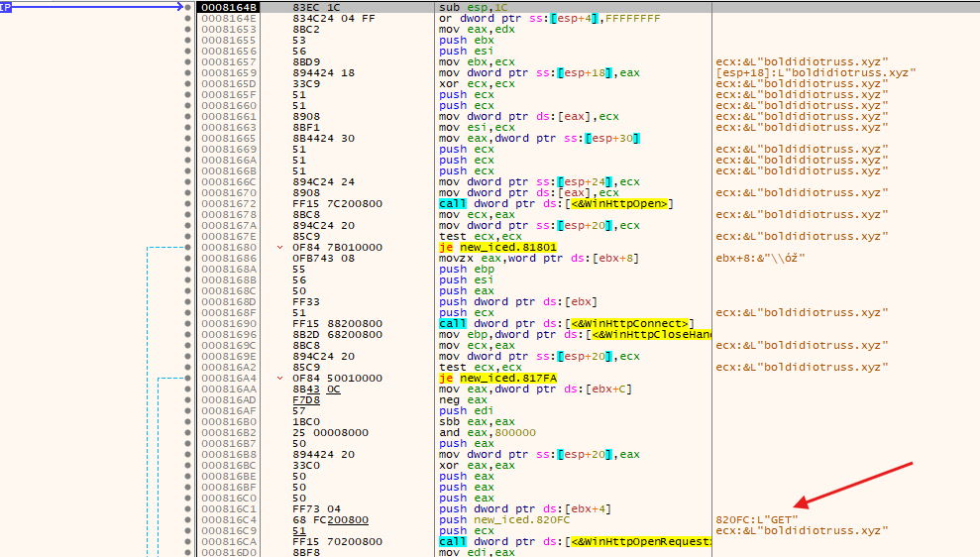This screenshot has height=557, width=980.
Task: Toggle breakpoint dot beside address 00081653
Action: [187, 30]
